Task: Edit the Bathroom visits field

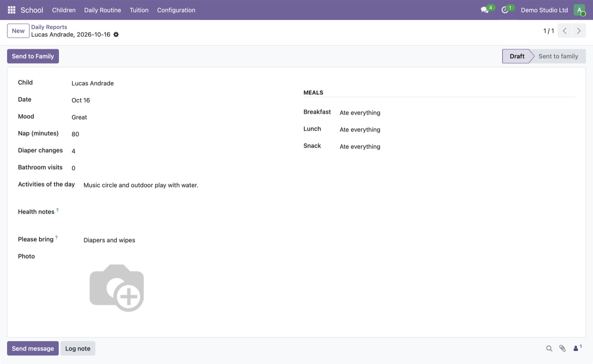Action: 180,168
